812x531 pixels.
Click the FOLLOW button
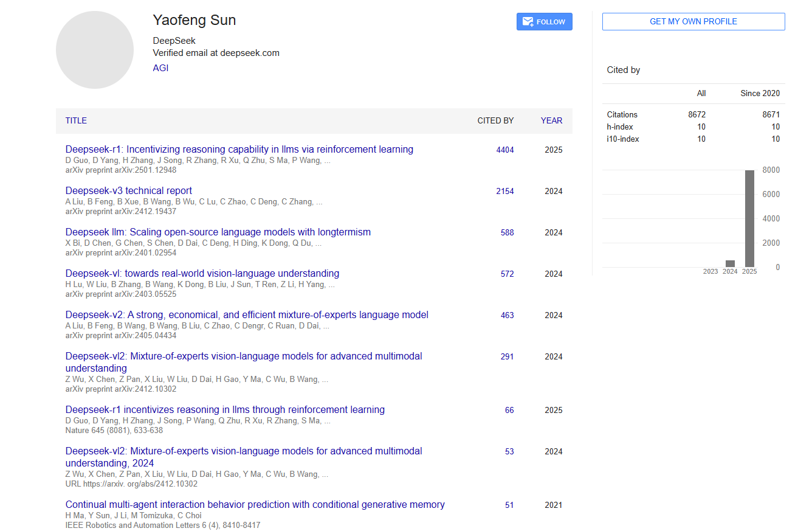(x=544, y=21)
